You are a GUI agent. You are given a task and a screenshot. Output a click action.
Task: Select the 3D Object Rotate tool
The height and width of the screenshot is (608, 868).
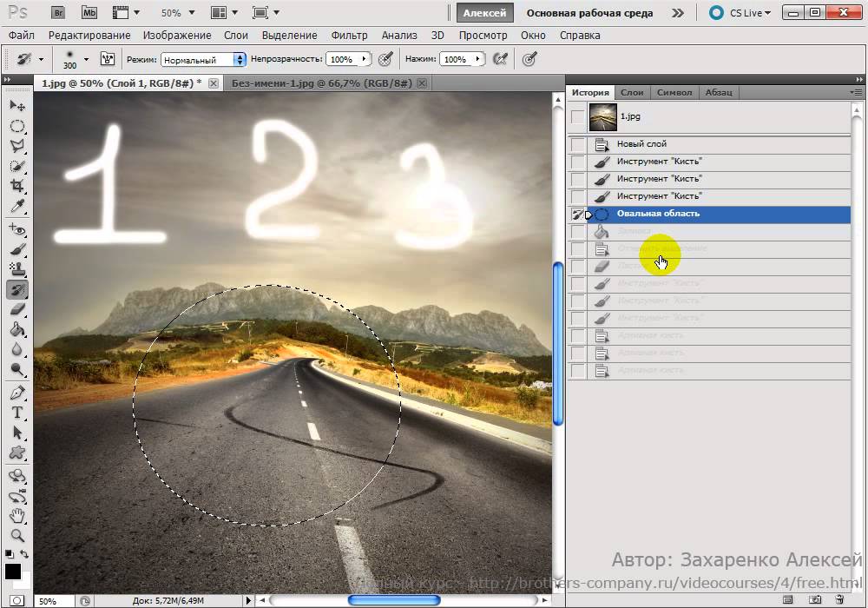click(17, 476)
